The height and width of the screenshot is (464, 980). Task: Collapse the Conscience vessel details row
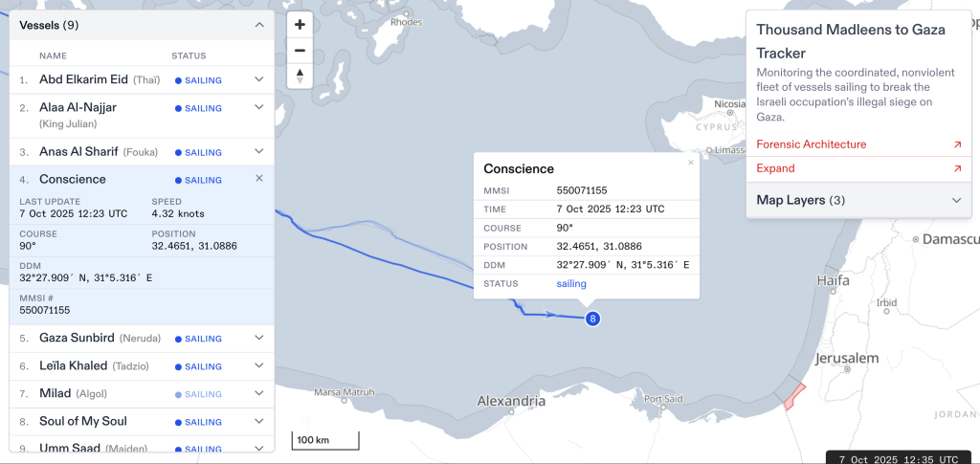tap(259, 179)
